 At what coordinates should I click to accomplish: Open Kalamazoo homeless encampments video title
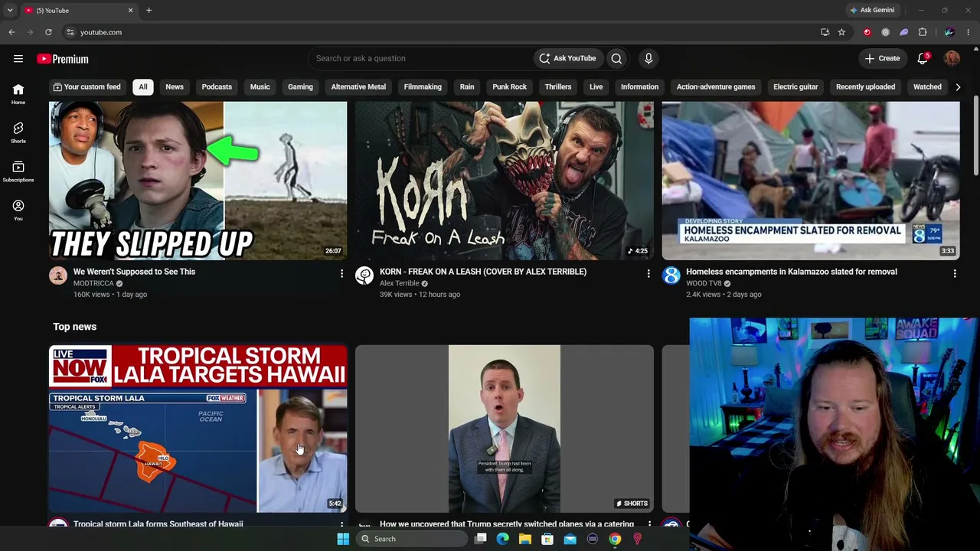[792, 272]
